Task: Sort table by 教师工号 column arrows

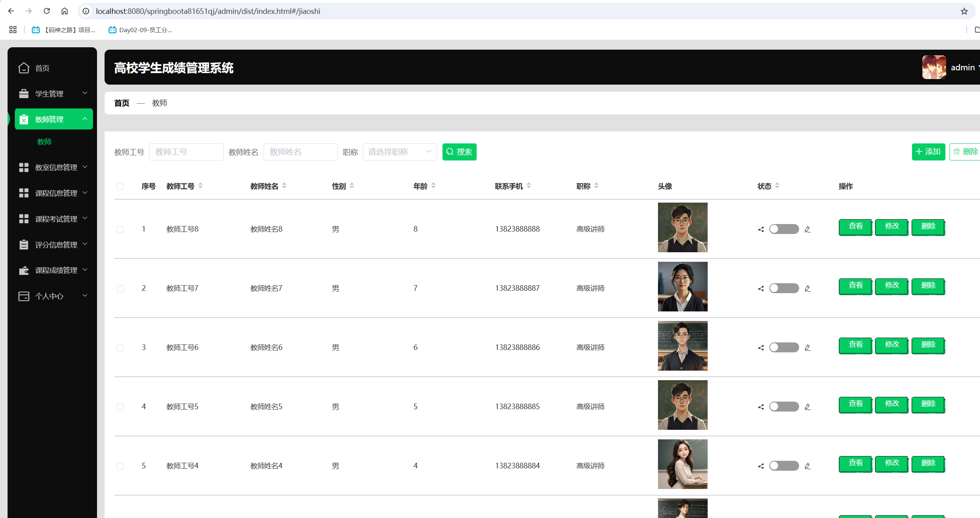Action: [x=200, y=186]
